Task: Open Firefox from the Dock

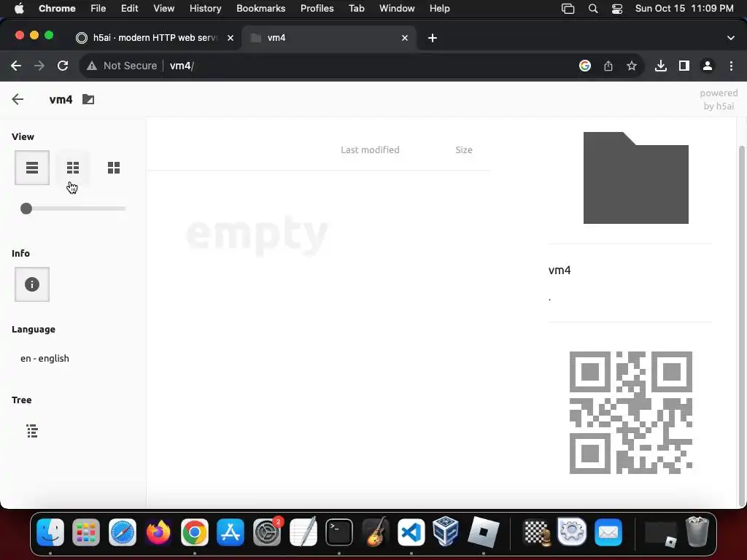Action: [x=158, y=532]
